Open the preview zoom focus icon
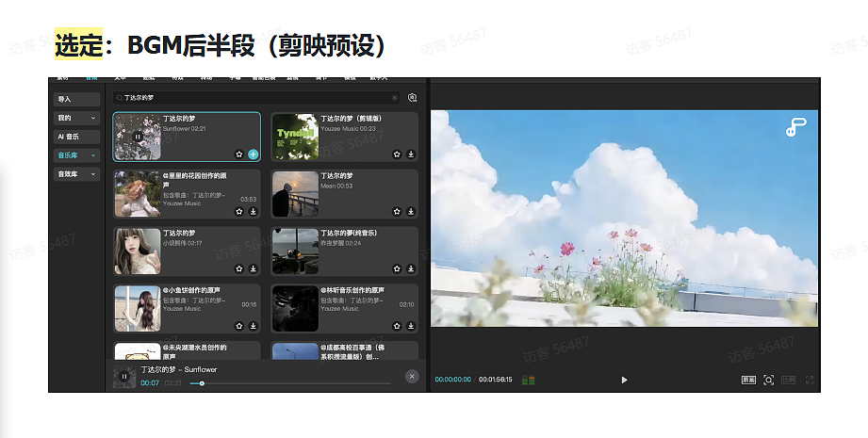The height and width of the screenshot is (438, 868). [x=768, y=380]
